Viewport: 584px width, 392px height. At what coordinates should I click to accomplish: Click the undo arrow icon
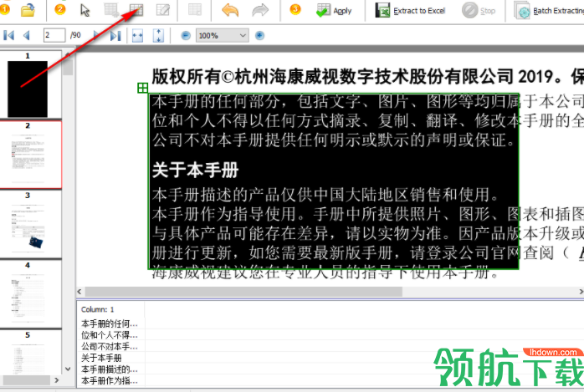pyautogui.click(x=230, y=10)
